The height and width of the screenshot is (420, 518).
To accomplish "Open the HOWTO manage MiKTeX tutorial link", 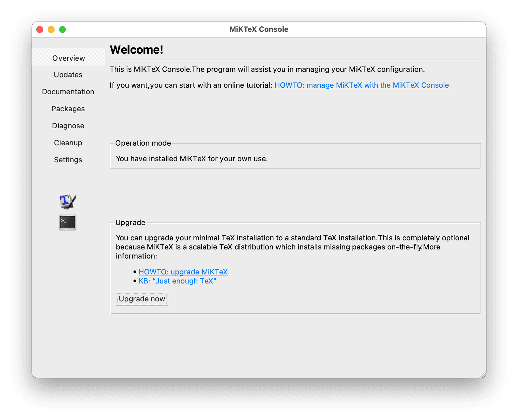I will 362,85.
